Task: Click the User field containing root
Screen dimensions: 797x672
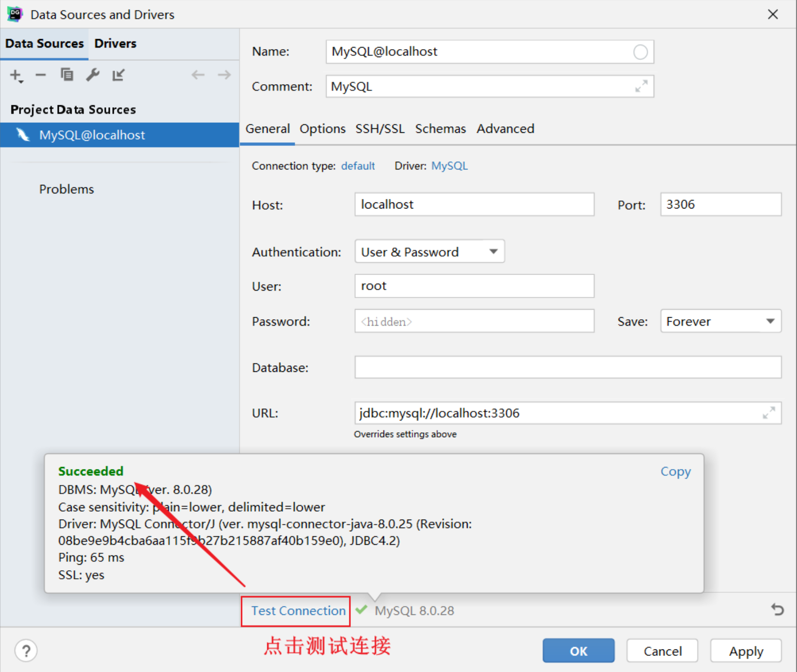Action: pyautogui.click(x=474, y=286)
